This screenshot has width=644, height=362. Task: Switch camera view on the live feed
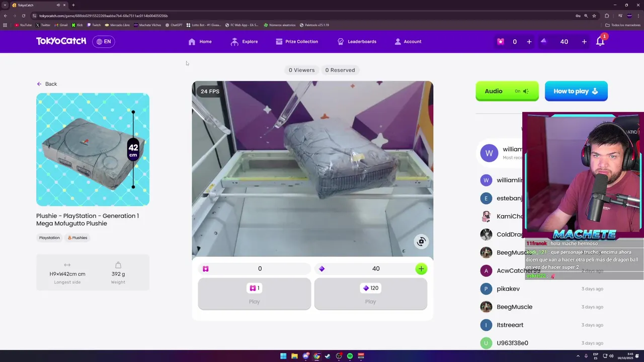click(421, 241)
